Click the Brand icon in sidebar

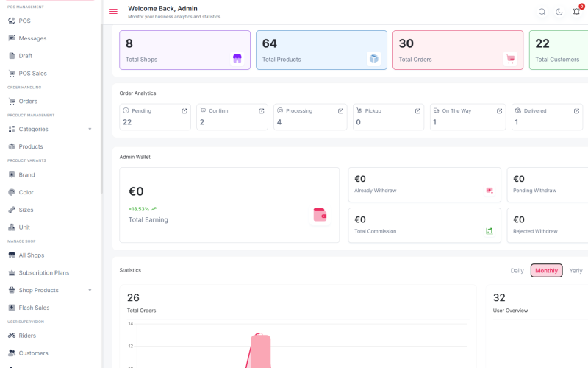click(12, 174)
